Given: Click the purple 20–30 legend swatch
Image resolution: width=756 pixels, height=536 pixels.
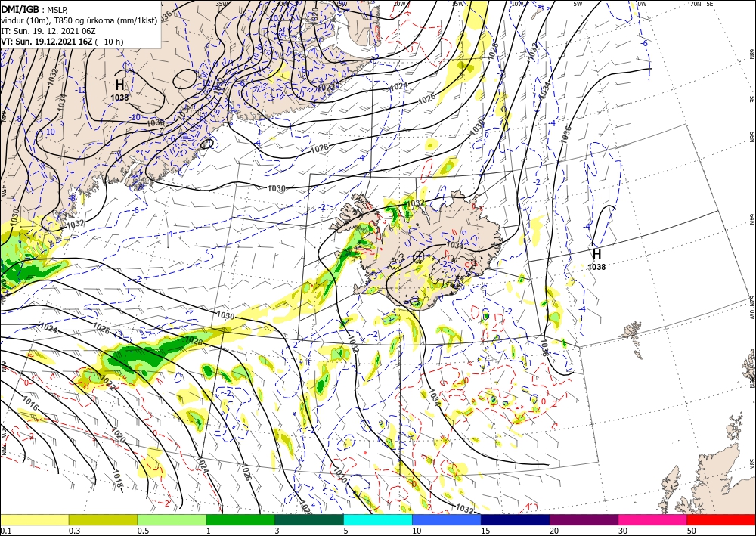Looking at the screenshot, I should click(584, 519).
